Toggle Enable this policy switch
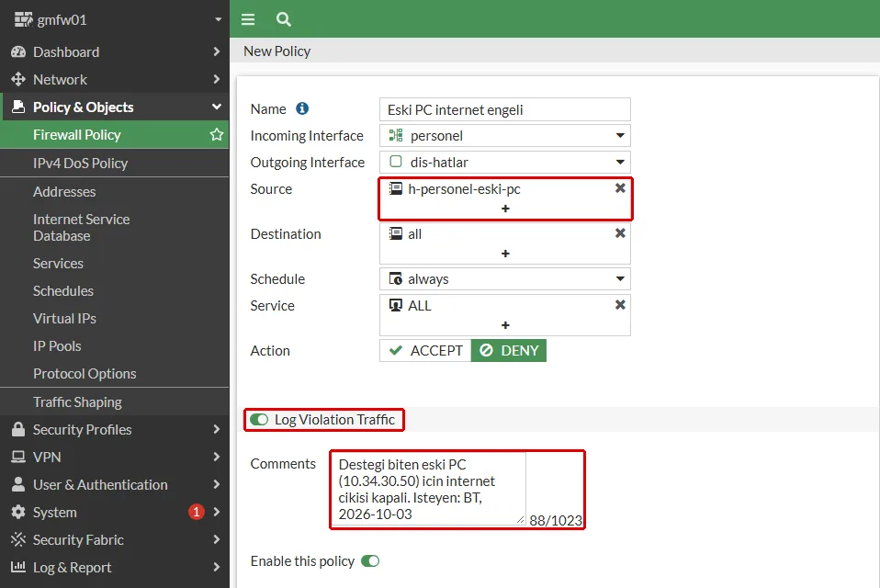The height and width of the screenshot is (588, 880). (370, 561)
